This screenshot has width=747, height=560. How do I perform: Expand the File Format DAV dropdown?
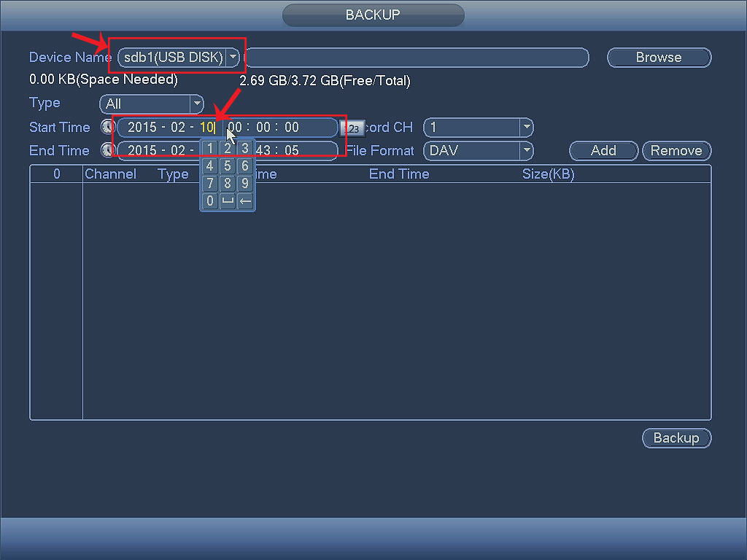[479, 150]
